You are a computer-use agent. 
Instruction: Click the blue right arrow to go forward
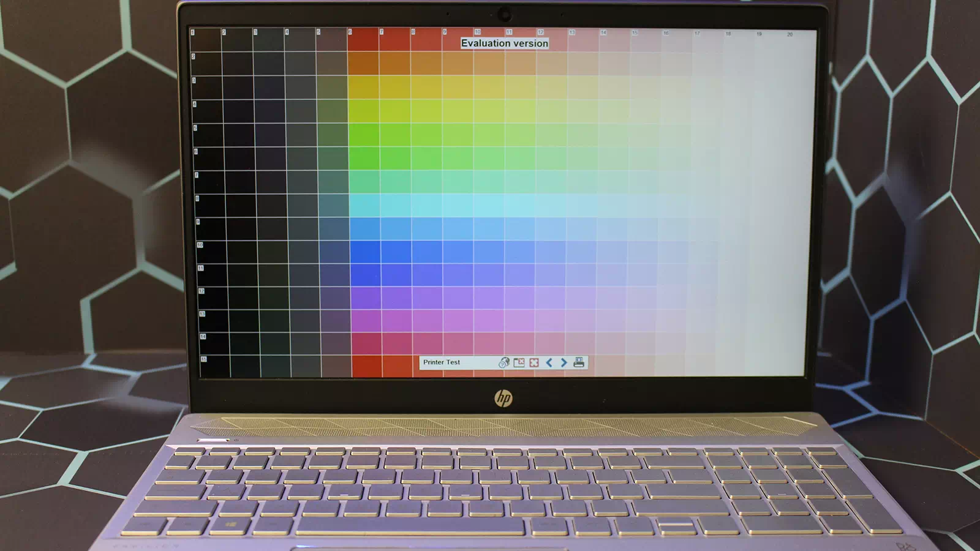click(563, 362)
